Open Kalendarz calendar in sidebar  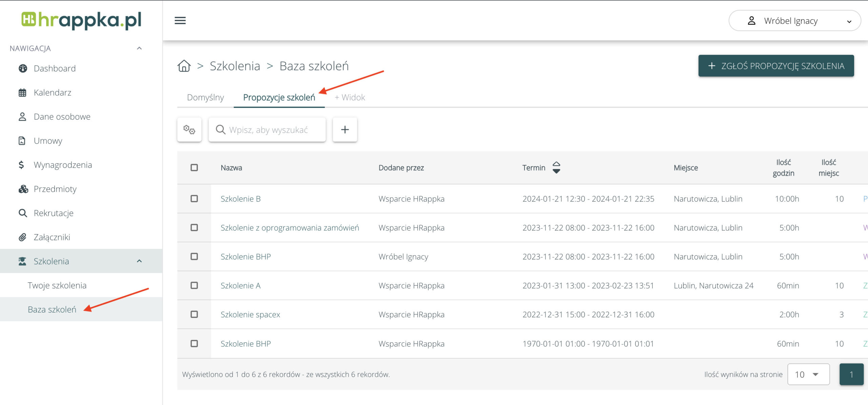pyautogui.click(x=52, y=93)
